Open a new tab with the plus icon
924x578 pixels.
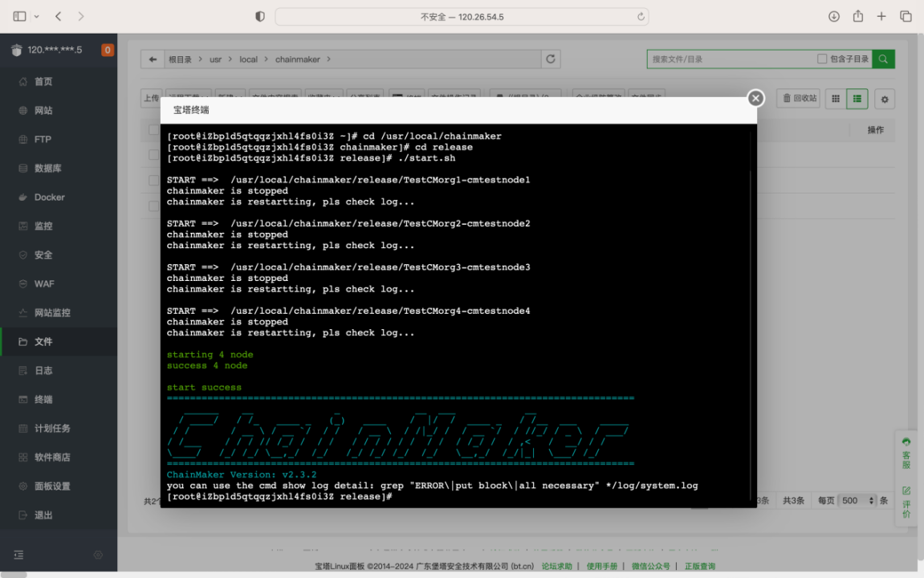point(881,17)
